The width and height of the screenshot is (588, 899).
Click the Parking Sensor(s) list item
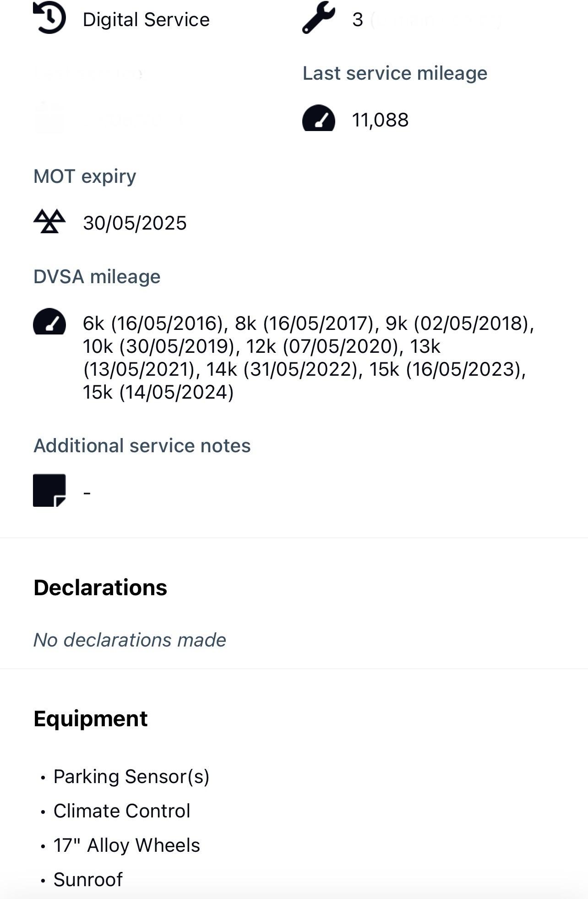[x=131, y=777]
